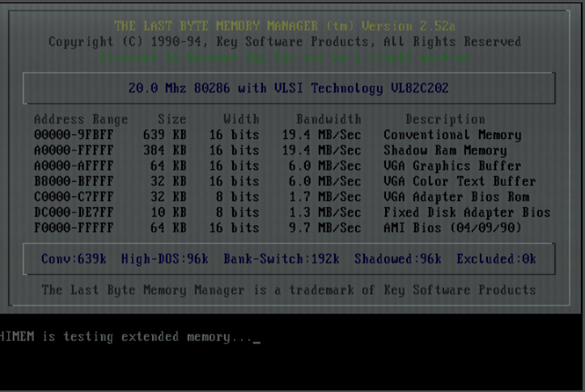Click the Address Range column header
585x392 pixels.
click(x=81, y=120)
